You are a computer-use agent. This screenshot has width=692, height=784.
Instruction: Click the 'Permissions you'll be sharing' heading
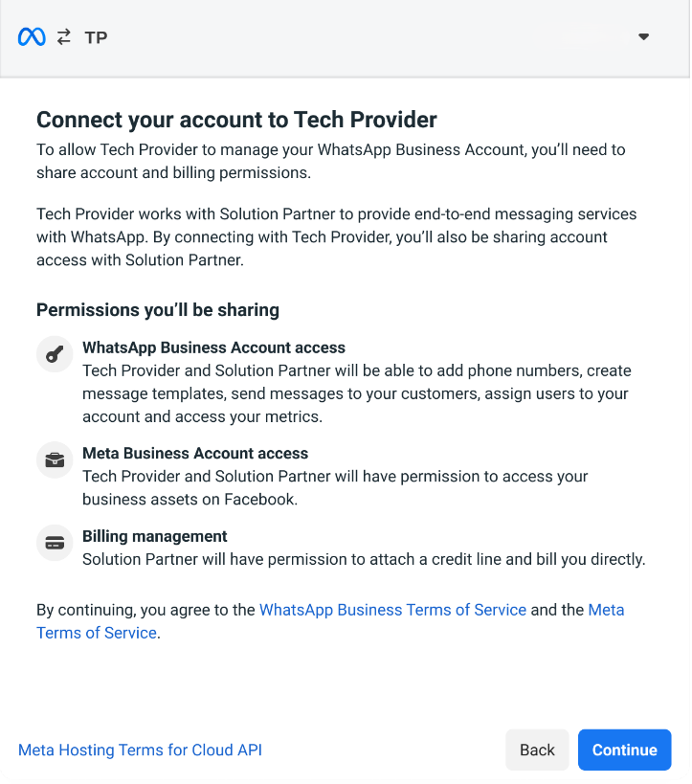pyautogui.click(x=158, y=310)
